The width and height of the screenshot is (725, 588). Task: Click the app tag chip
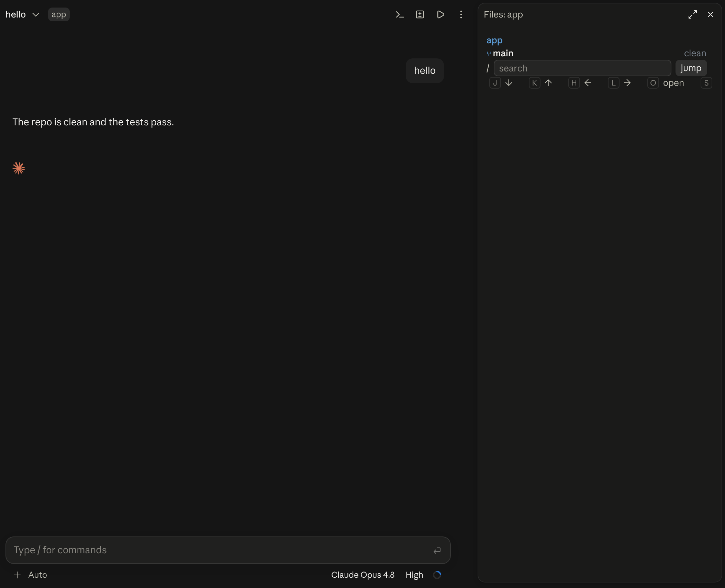[59, 14]
